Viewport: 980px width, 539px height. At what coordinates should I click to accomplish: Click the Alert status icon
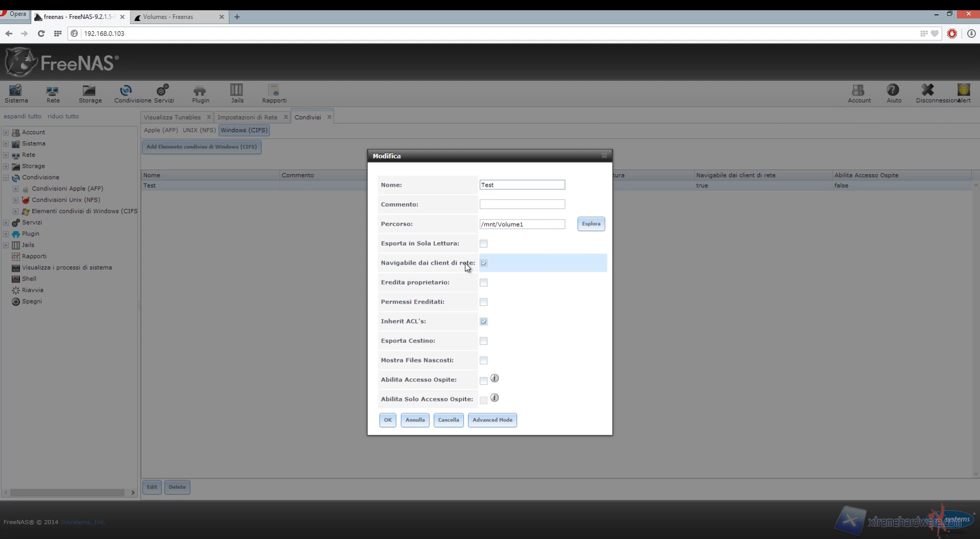[964, 93]
